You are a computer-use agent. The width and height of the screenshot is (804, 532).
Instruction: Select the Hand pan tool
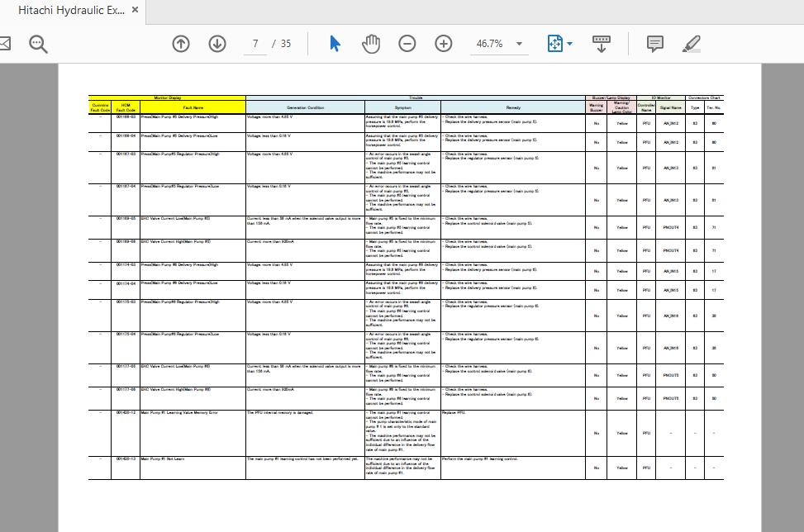(x=371, y=44)
